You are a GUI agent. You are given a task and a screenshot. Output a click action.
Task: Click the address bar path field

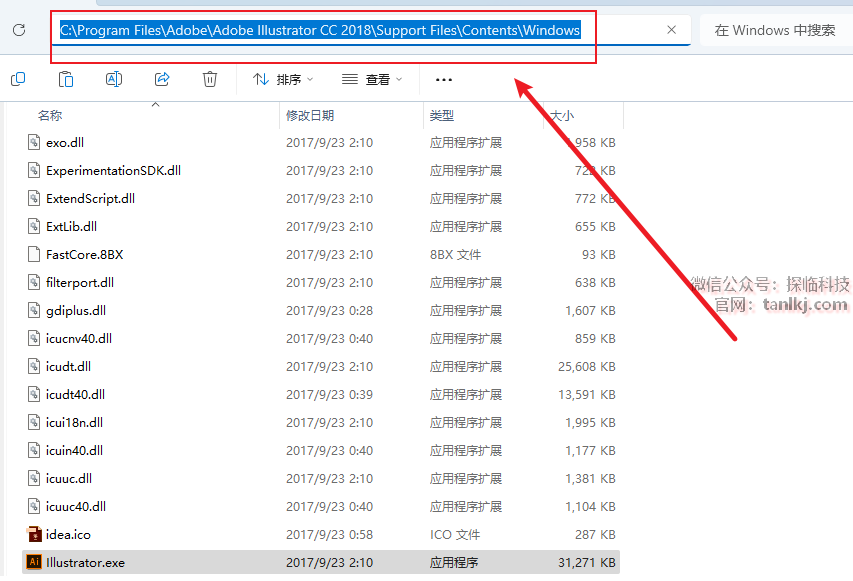point(320,30)
